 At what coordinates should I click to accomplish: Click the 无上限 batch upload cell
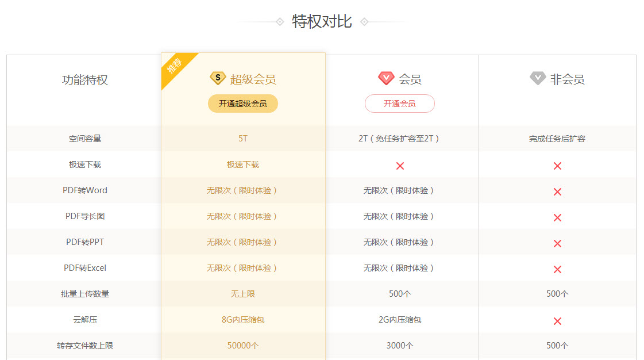pos(242,294)
